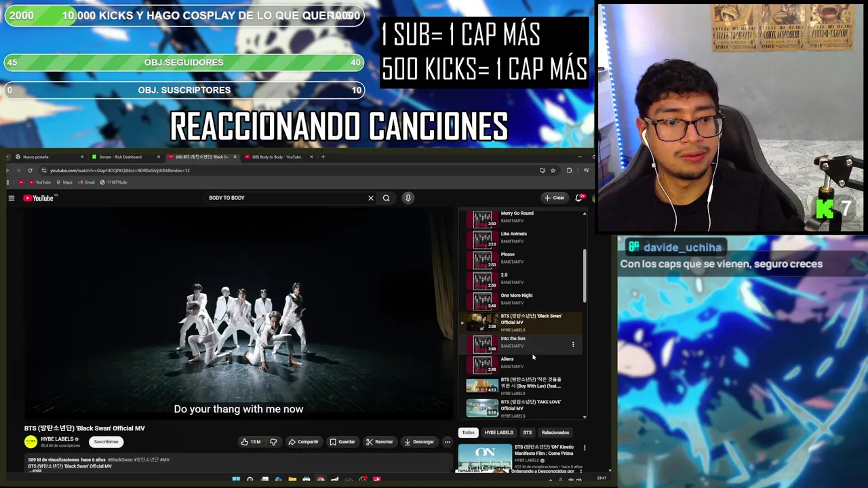This screenshot has height=488, width=868.
Task: Open options for the ON Kinetic Manifesto video
Action: [585, 448]
